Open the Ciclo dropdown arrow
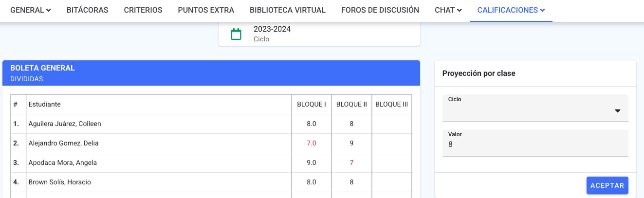 618,111
